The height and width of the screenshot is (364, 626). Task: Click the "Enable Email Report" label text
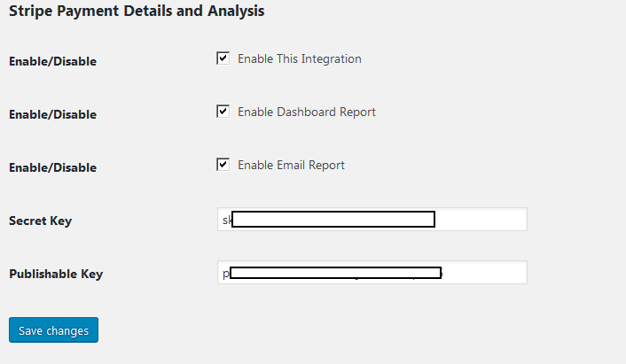[x=291, y=165]
